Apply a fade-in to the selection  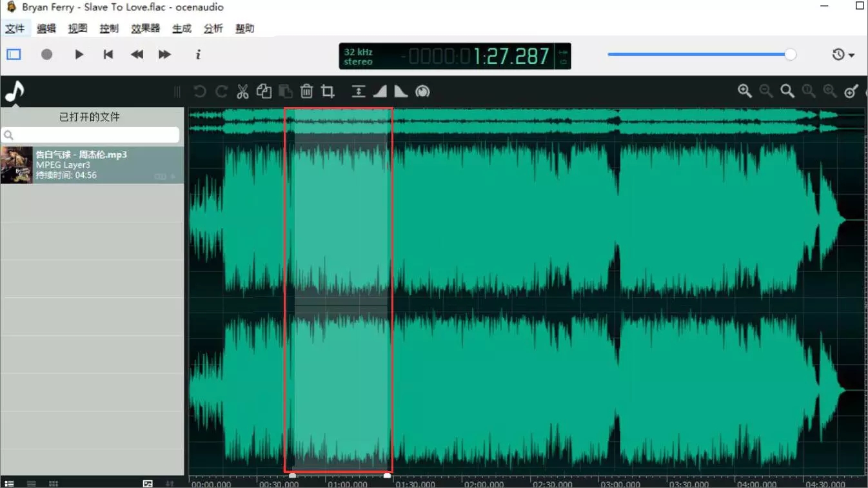[x=380, y=91]
